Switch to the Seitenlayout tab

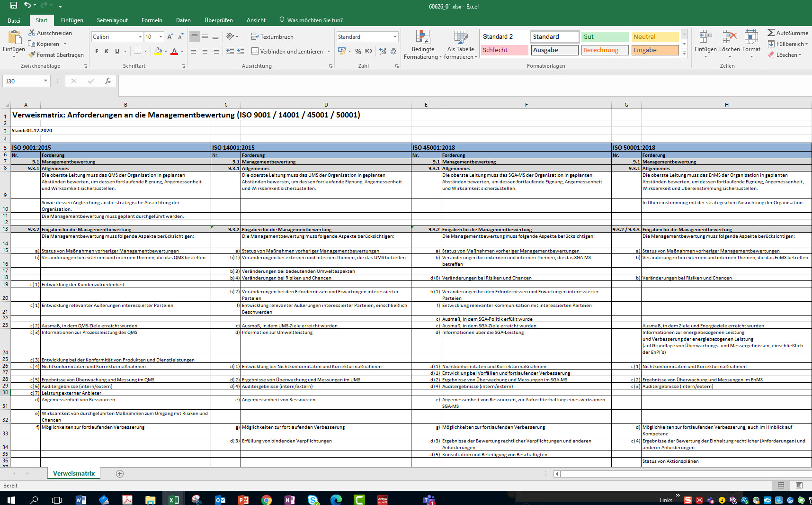click(x=112, y=20)
